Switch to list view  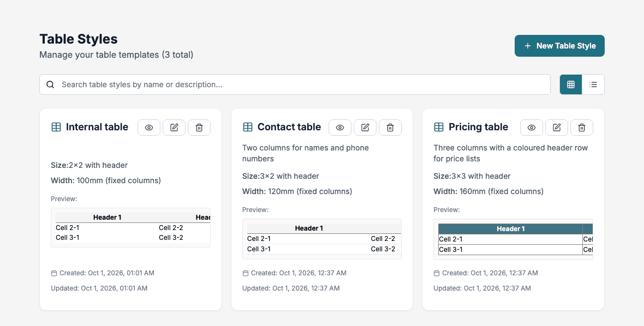click(x=593, y=84)
